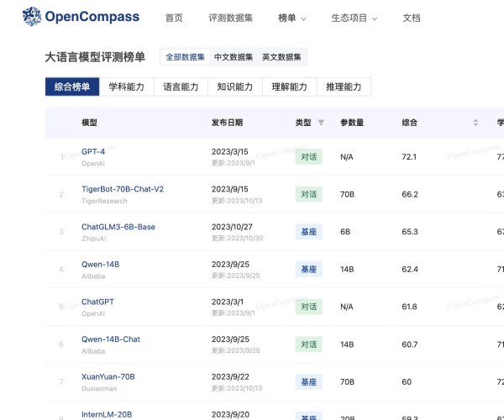Screen dimensions: 504x420
Task: Click the 对话 tag in GPT-4 row
Action: [308, 156]
